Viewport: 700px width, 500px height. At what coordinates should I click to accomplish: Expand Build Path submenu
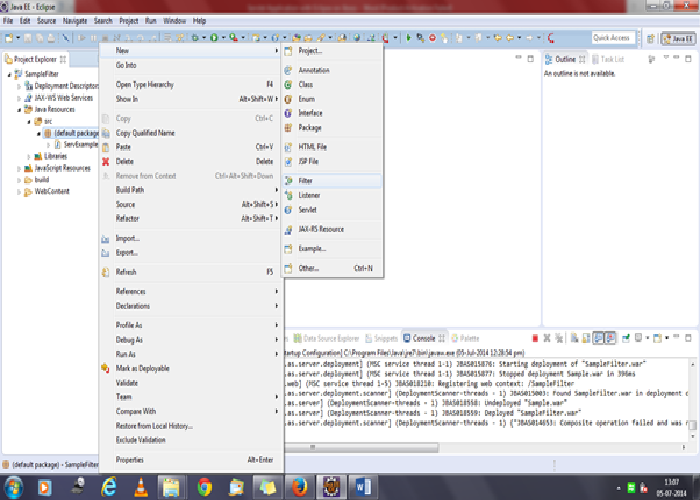pyautogui.click(x=191, y=190)
